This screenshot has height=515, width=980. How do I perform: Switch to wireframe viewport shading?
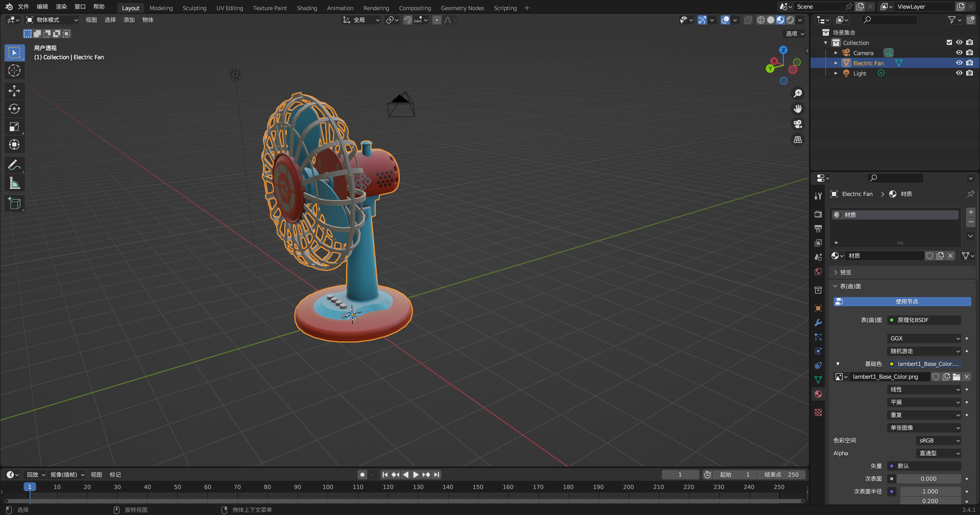click(x=761, y=20)
